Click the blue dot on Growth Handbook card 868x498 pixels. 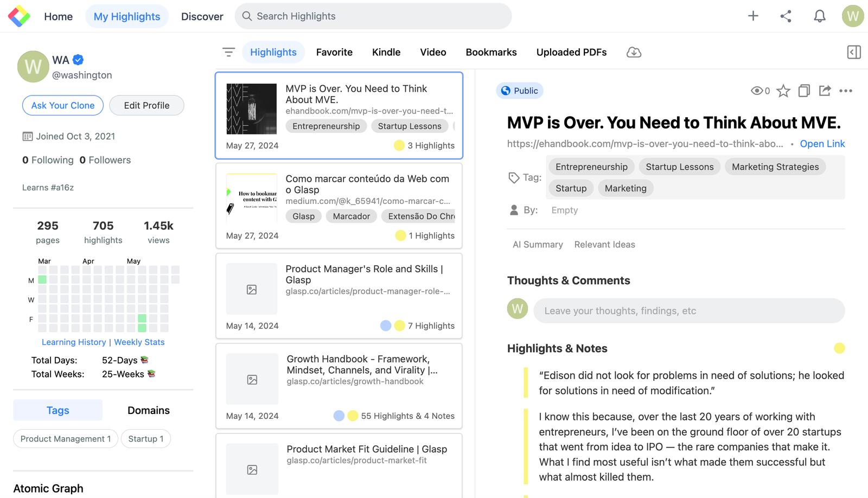339,416
